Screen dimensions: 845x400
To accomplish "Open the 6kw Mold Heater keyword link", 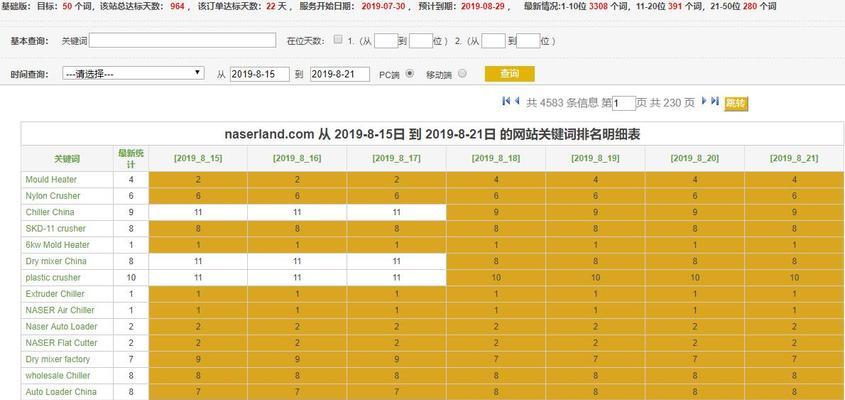I will [x=58, y=245].
